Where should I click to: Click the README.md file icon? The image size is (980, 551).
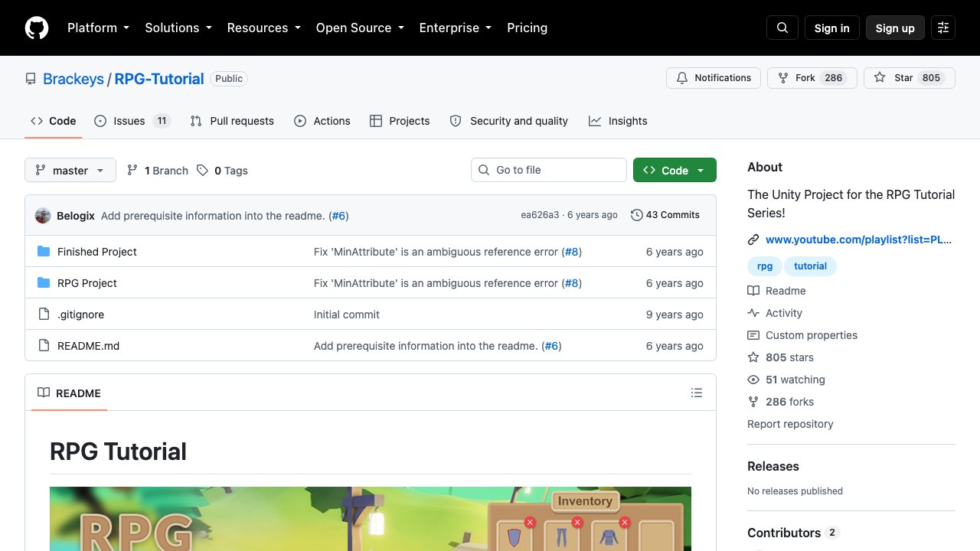[44, 346]
